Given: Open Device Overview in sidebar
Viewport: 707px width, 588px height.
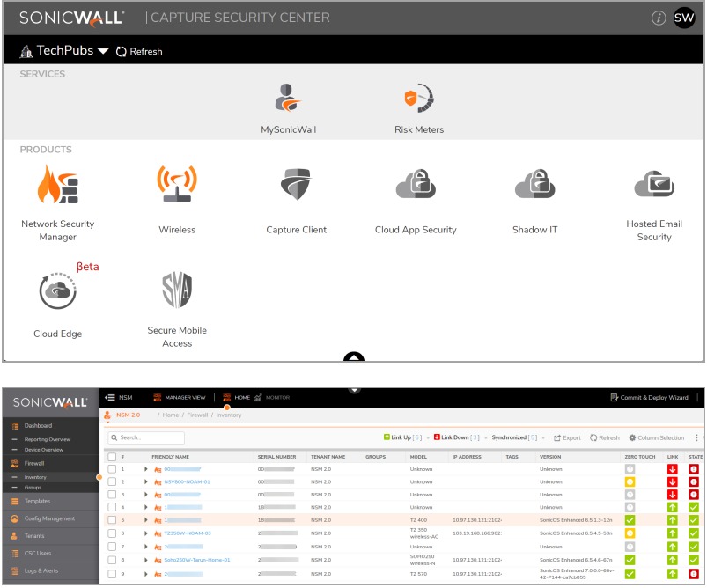Looking at the screenshot, I should [x=44, y=450].
